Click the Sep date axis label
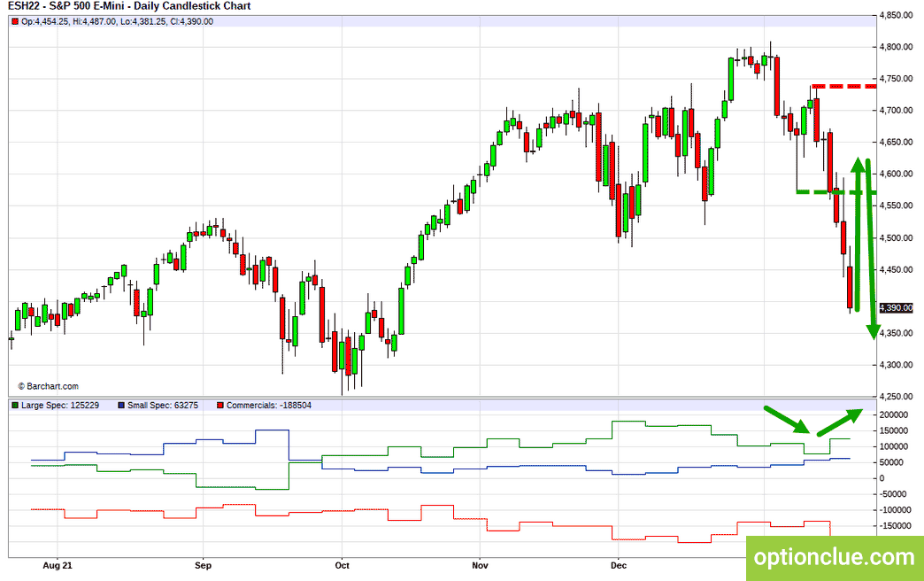The width and height of the screenshot is (924, 581). tap(203, 566)
